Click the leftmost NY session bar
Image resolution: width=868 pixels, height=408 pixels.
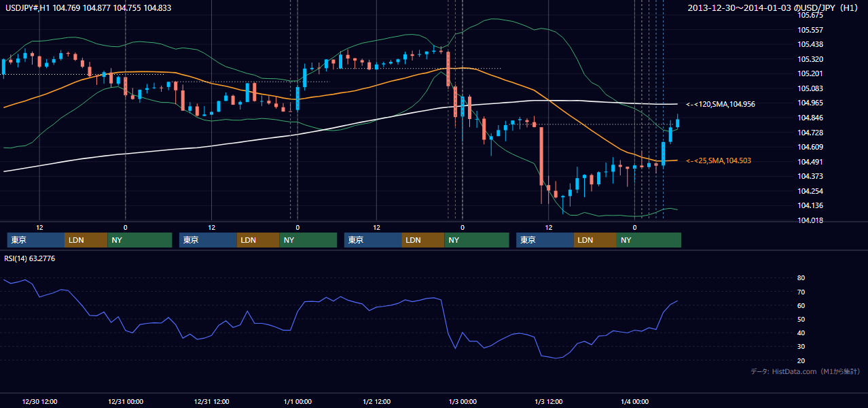point(139,240)
